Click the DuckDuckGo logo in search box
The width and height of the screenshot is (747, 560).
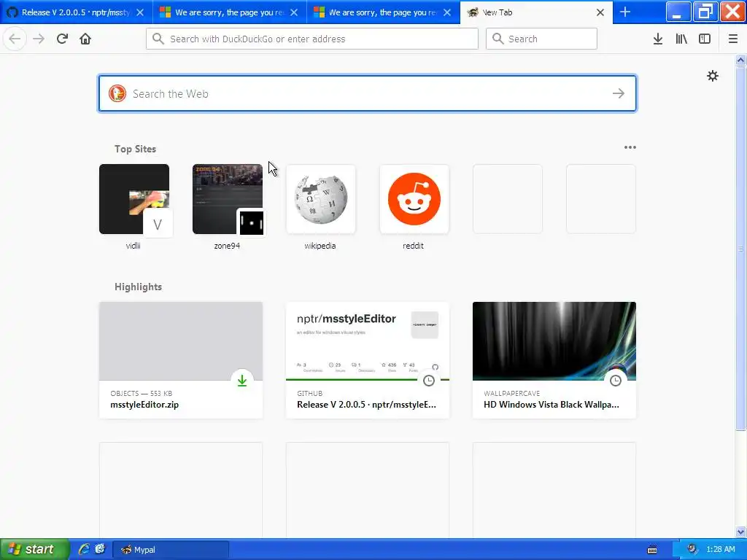click(x=117, y=93)
